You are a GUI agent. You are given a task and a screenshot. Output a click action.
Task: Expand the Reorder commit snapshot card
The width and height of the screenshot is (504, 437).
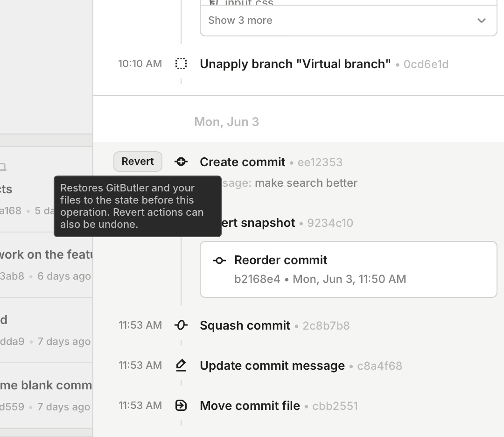[x=349, y=269]
